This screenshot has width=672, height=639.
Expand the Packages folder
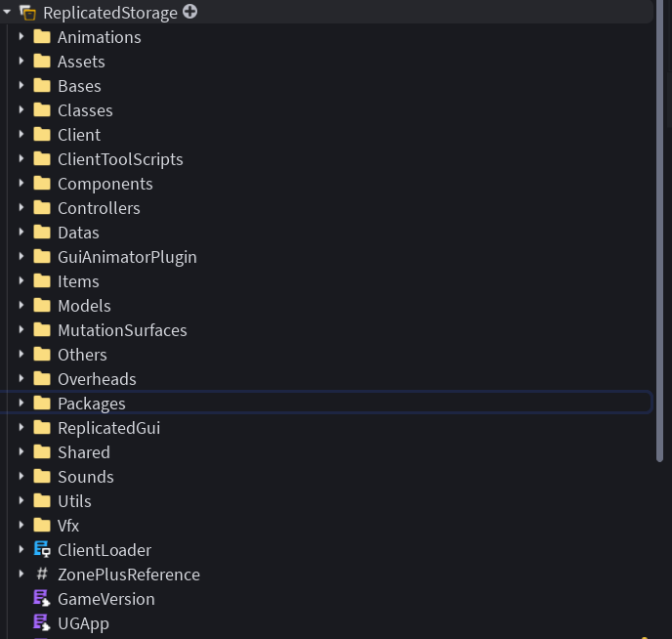pyautogui.click(x=21, y=403)
